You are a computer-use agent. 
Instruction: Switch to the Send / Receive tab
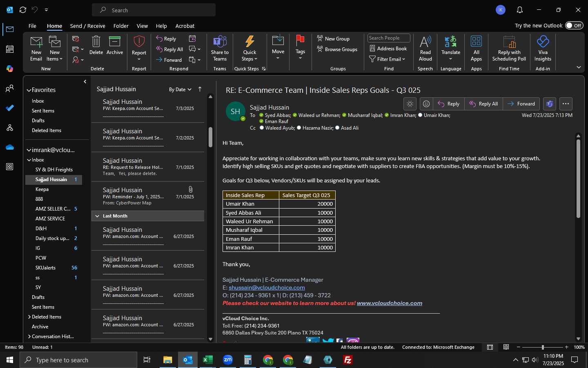(88, 26)
